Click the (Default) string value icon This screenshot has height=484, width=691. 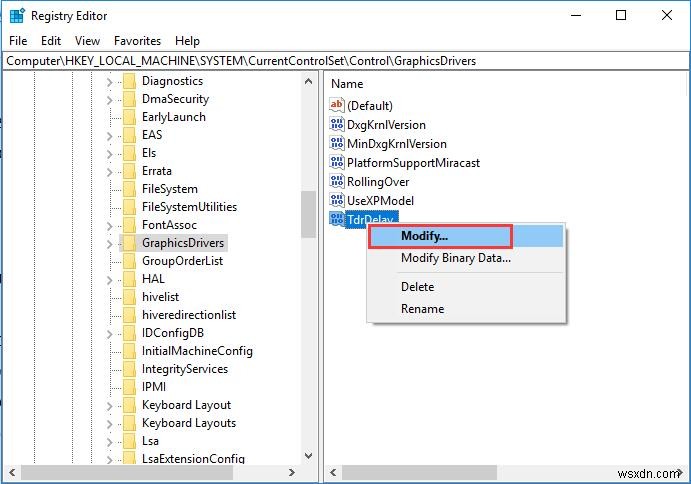coord(337,105)
